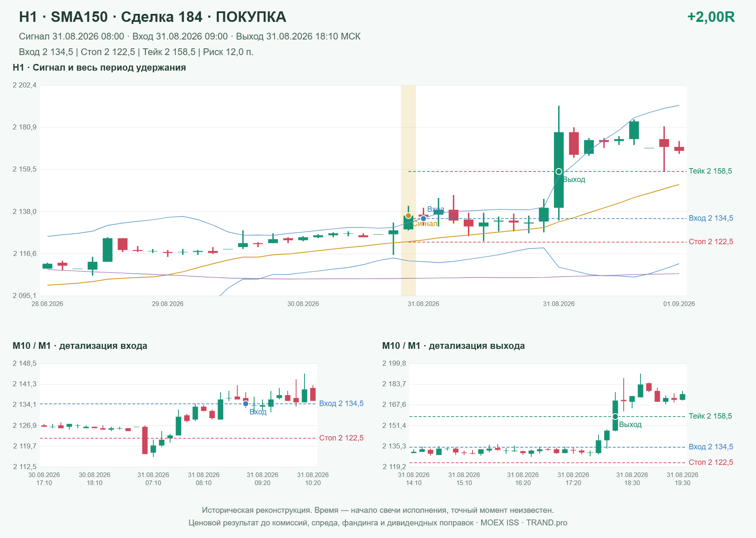Click Стоп 2 122,5 label on H1 chart
The height and width of the screenshot is (538, 756).
[711, 242]
